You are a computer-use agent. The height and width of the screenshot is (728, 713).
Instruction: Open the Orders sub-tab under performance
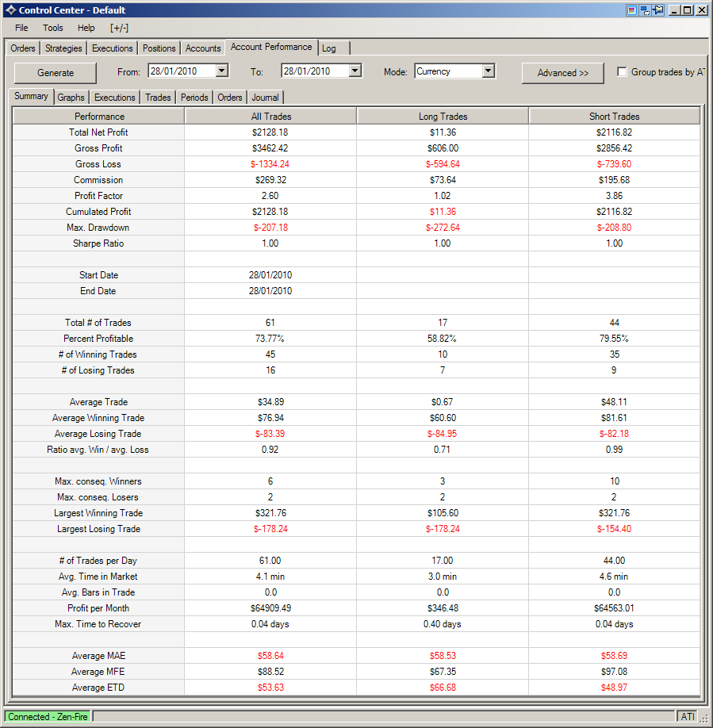230,98
